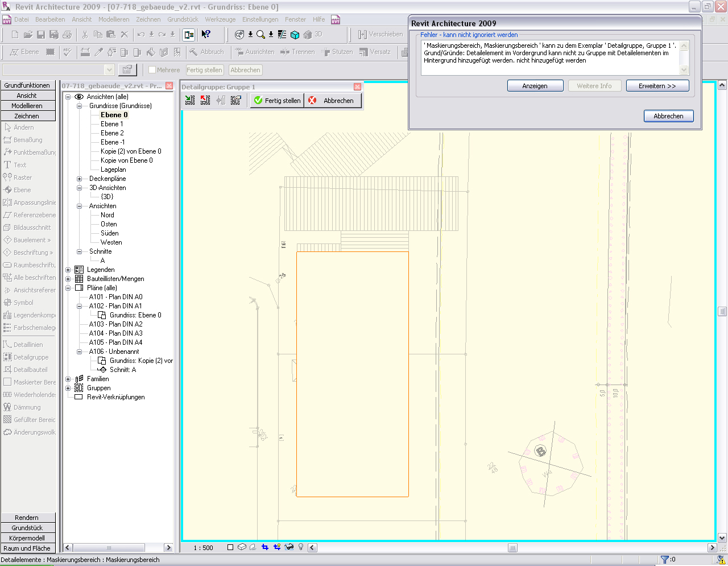Screen dimensions: 728x566
Task: Click the spell check ABC icon
Action: click(67, 52)
